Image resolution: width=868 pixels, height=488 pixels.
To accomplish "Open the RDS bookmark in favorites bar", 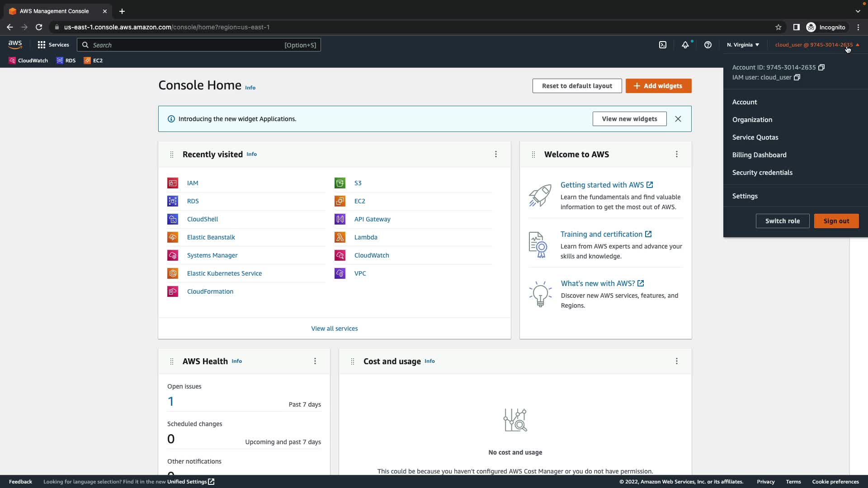I will [66, 61].
